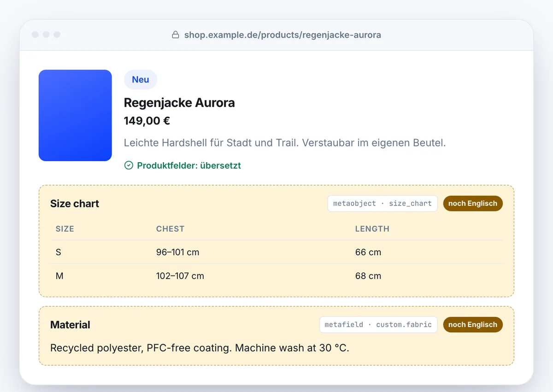Click length cell "68 cm"
The width and height of the screenshot is (553, 392).
point(368,276)
